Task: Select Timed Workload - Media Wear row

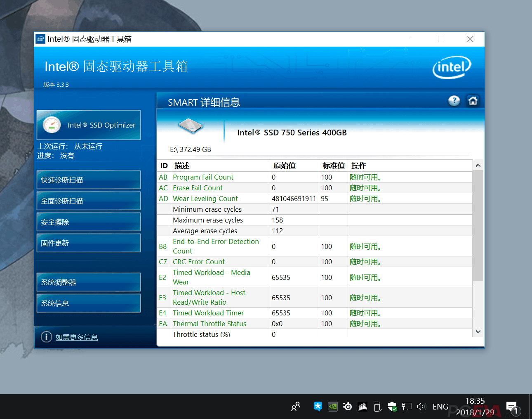Action: click(315, 277)
